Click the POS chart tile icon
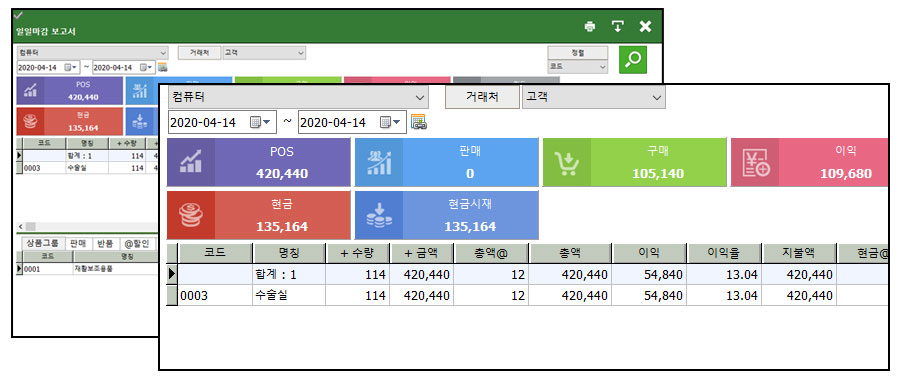 (191, 162)
